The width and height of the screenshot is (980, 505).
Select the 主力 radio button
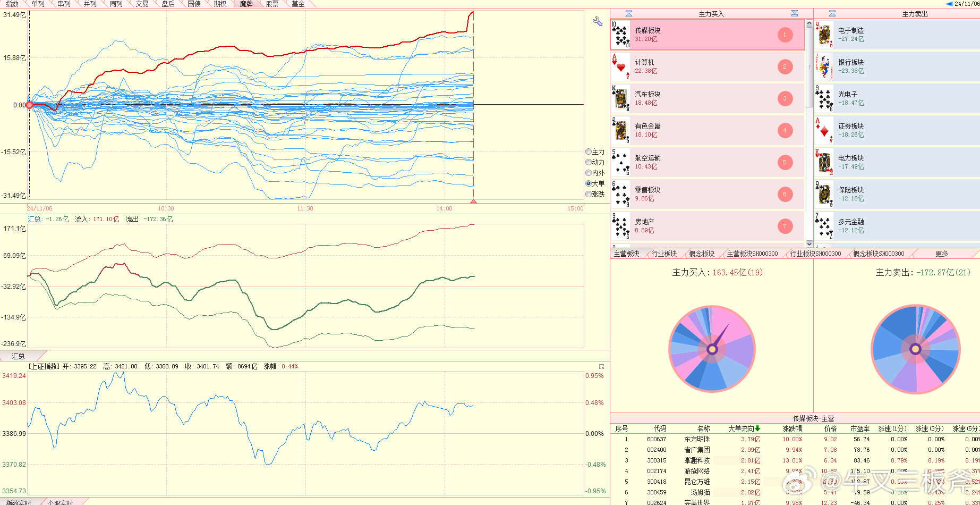coord(589,151)
